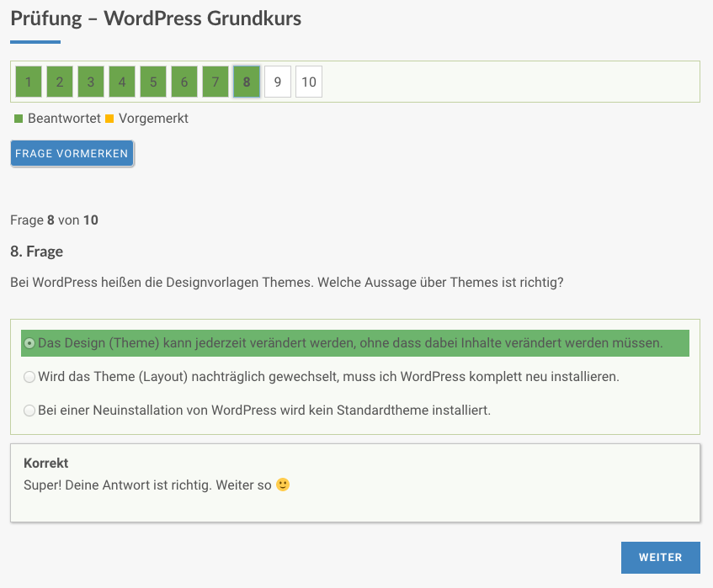Viewport: 713px width, 588px height.
Task: Click the 'Prüfung – WordPress Grundkurs' heading
Action: point(156,19)
